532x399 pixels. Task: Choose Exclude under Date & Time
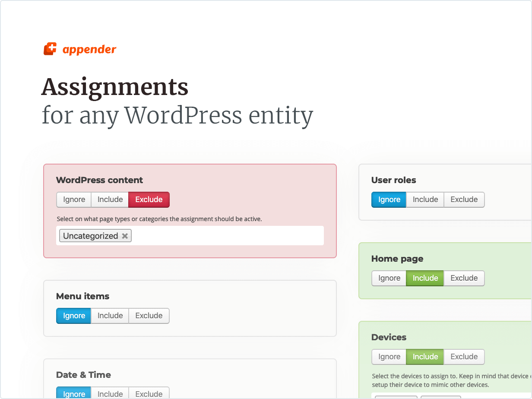pyautogui.click(x=149, y=394)
